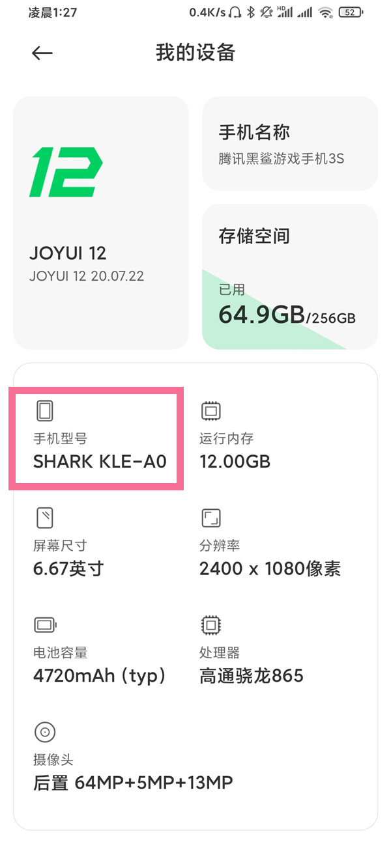Click the screen size icon

(44, 518)
